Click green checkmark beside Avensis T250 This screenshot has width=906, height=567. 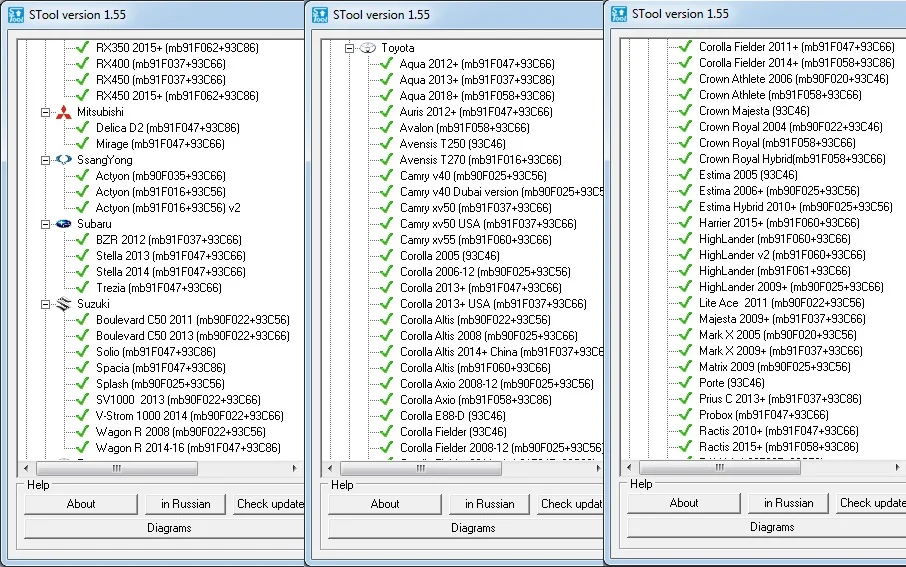coord(387,143)
